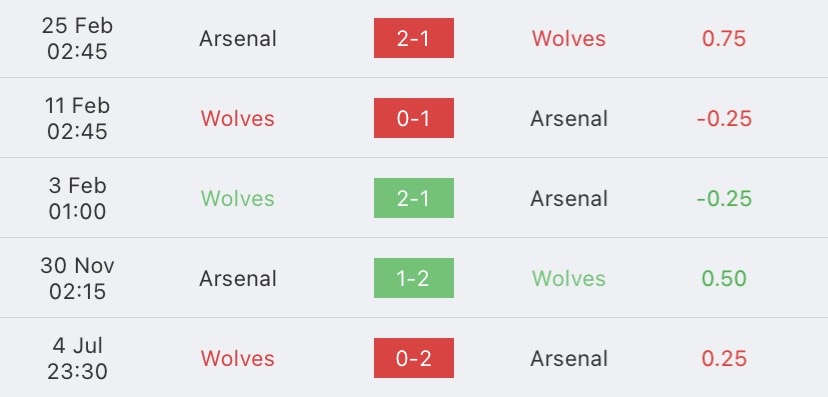This screenshot has width=828, height=397.
Task: Select Wolves home team in 4 Jul row
Action: pos(238,358)
